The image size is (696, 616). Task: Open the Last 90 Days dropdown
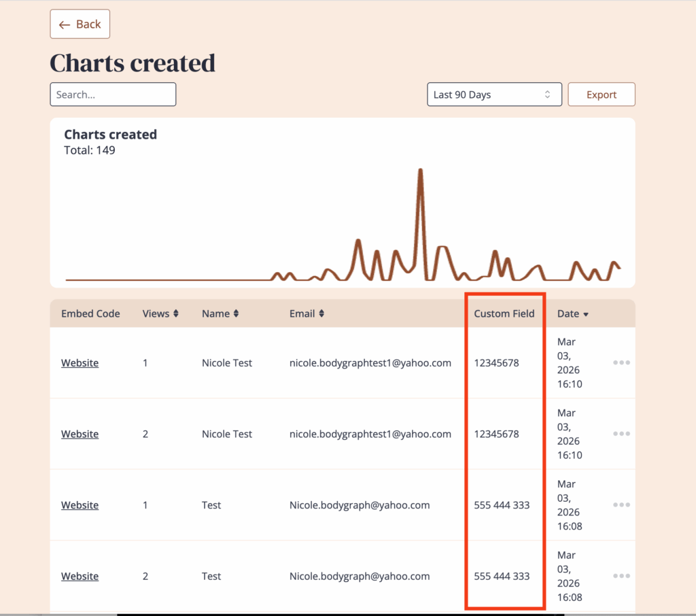click(x=494, y=95)
